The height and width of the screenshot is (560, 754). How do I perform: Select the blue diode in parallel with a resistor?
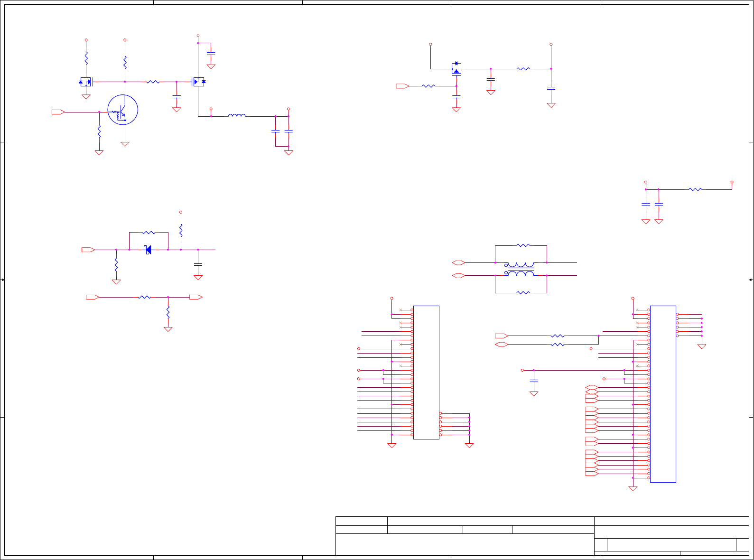[148, 250]
